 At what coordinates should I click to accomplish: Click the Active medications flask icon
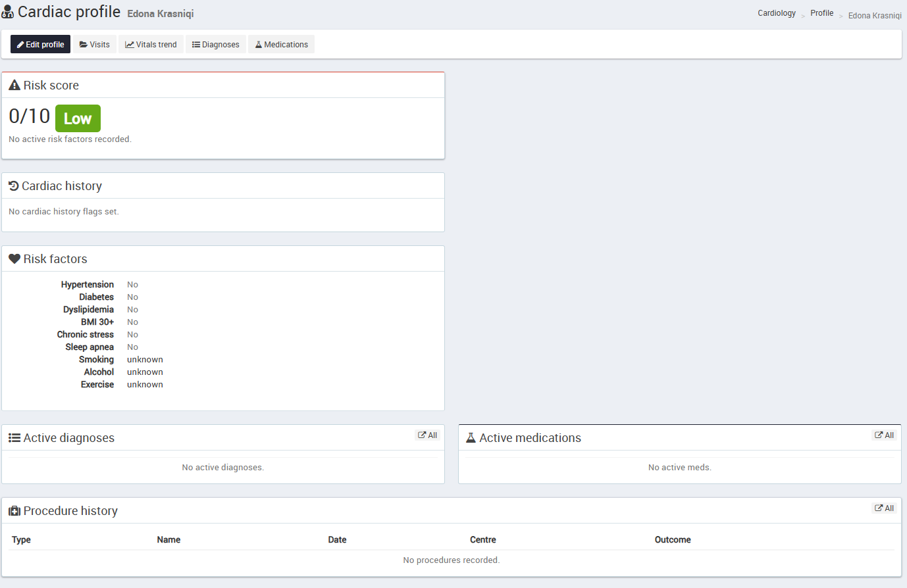(x=471, y=437)
